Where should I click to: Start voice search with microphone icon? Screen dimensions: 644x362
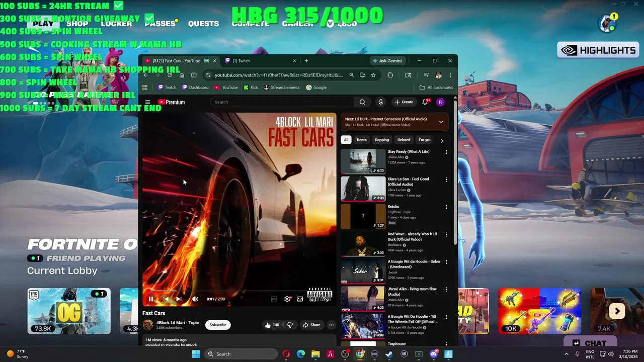[x=381, y=102]
